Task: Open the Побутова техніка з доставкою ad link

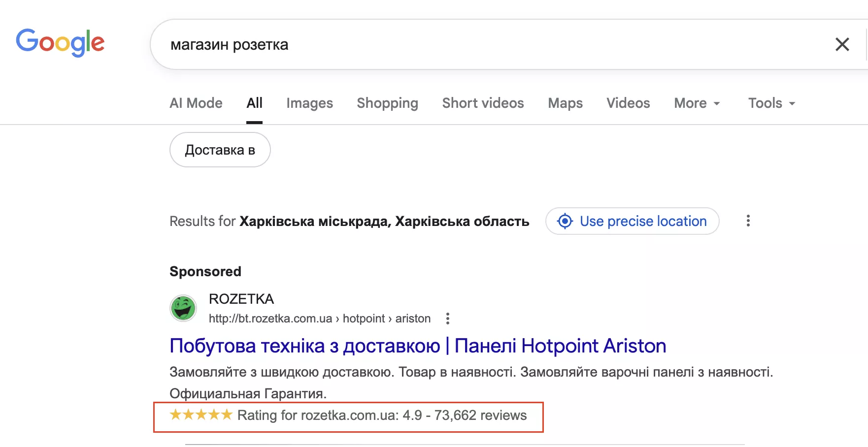Action: (417, 346)
